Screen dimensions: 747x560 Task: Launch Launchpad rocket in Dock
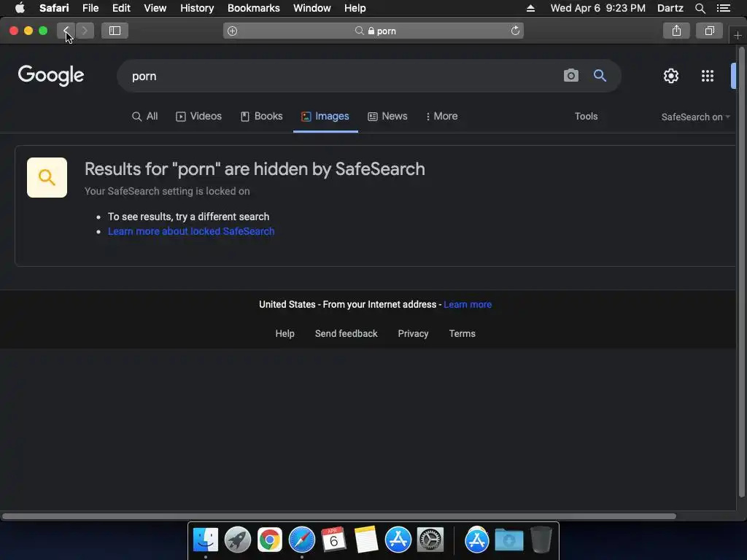237,540
